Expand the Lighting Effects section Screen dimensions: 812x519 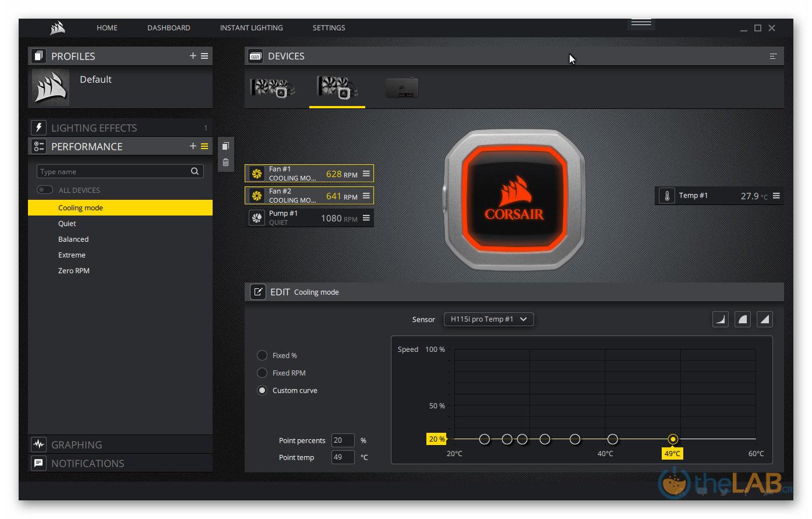pyautogui.click(x=120, y=128)
